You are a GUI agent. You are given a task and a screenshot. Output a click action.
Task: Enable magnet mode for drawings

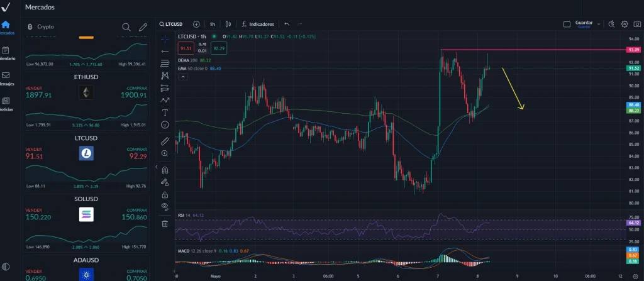point(165,170)
